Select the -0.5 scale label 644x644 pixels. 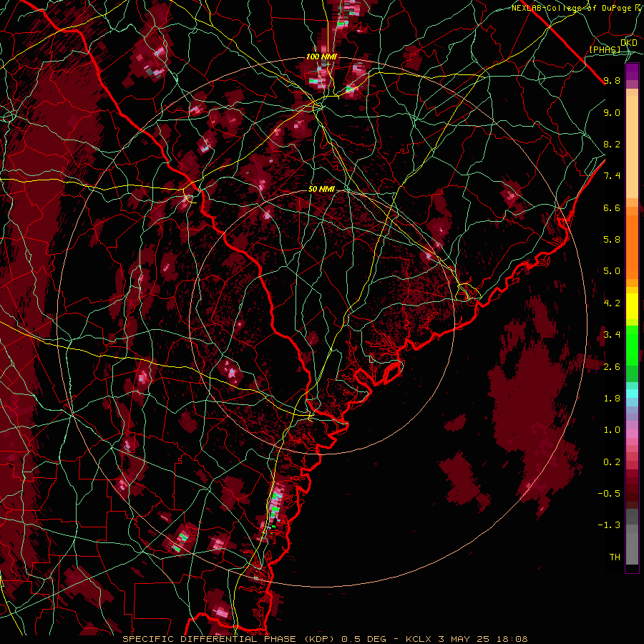pos(609,494)
